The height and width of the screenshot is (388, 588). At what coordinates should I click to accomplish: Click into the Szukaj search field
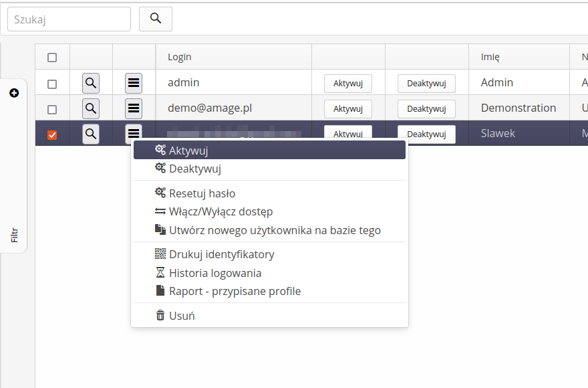(69, 19)
